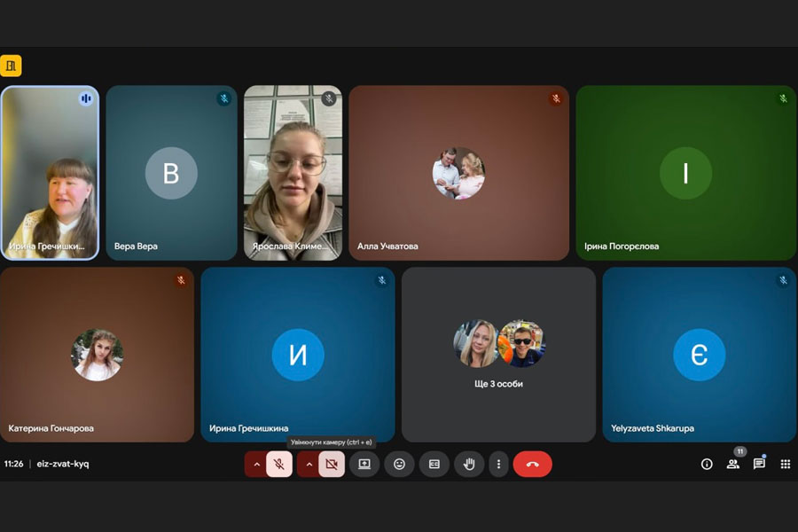Click the 'B' avatar of Вера Вера
The width and height of the screenshot is (798, 532).
coord(171,173)
